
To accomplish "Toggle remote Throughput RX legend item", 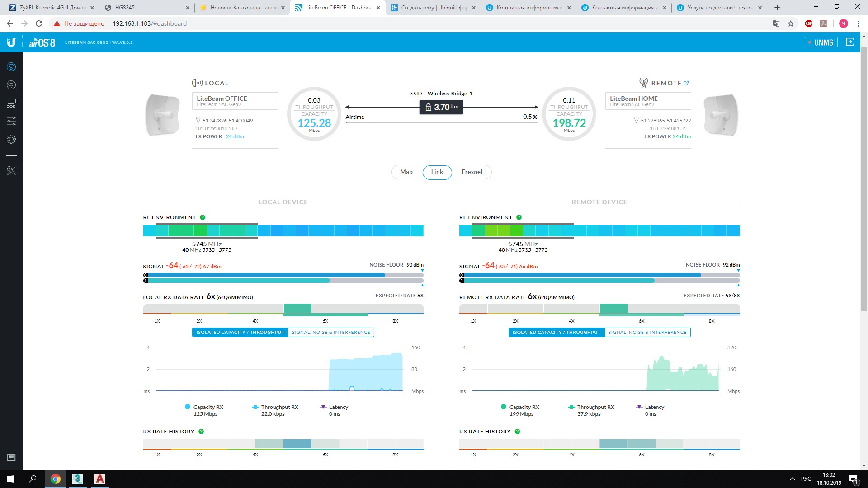I will 591,410.
